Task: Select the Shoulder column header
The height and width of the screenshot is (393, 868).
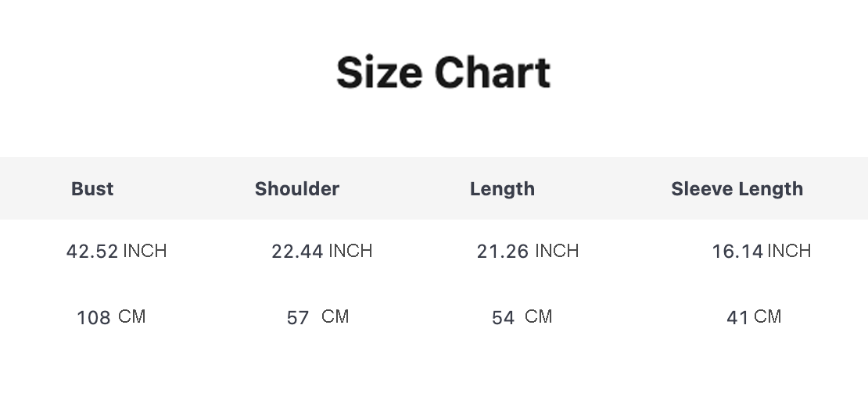Action: click(x=297, y=189)
